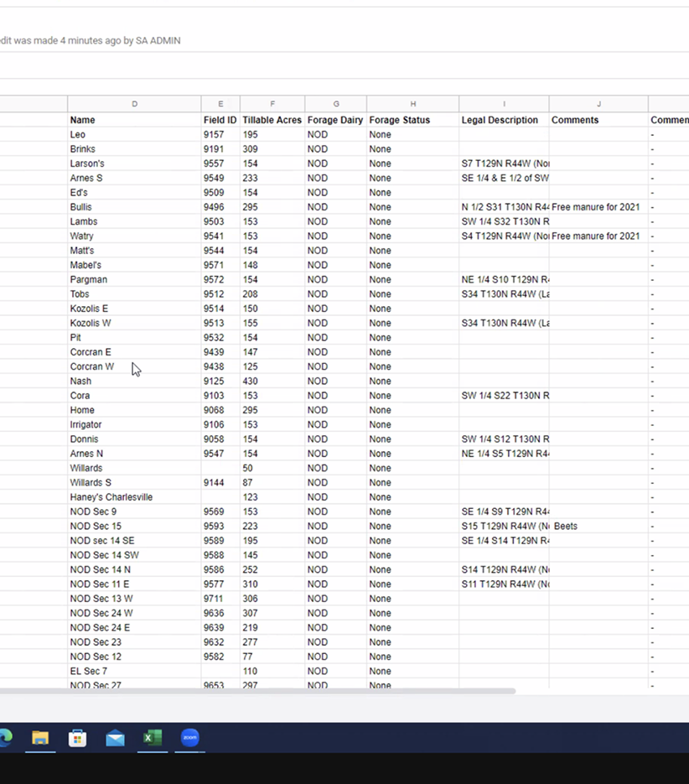Open the Mail app icon

click(115, 738)
